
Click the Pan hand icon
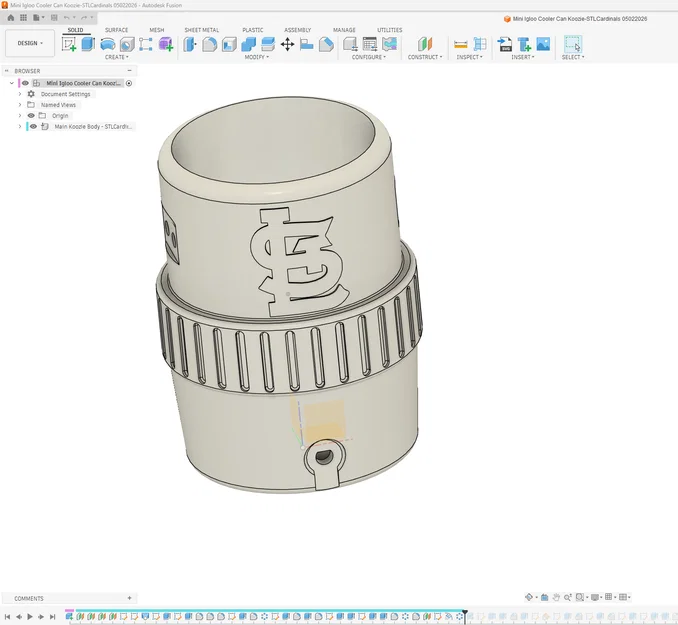556,597
